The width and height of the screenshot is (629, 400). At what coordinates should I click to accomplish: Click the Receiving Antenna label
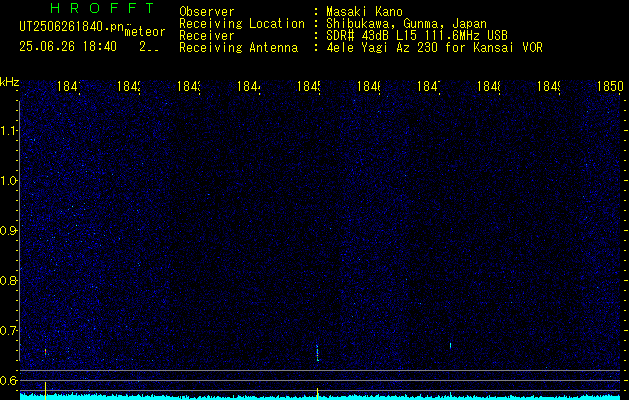[x=238, y=48]
